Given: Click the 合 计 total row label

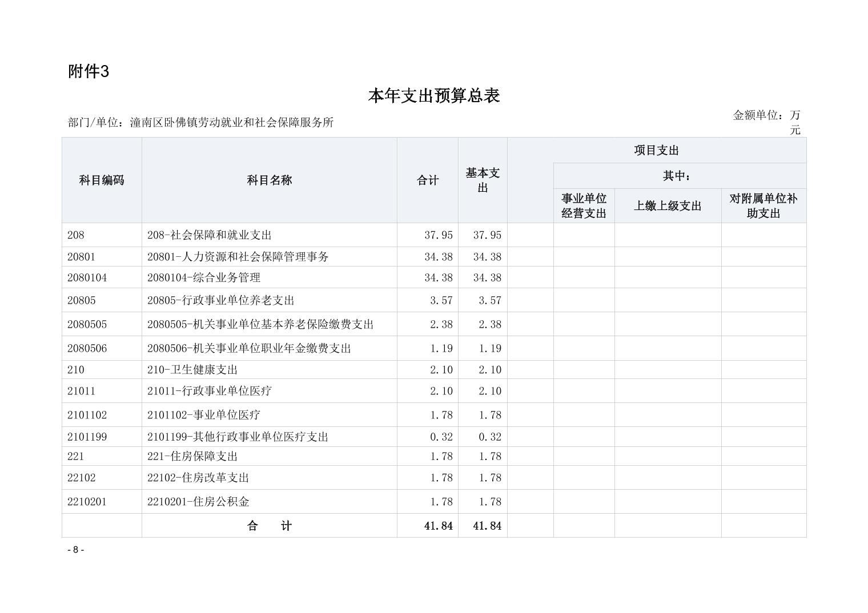Looking at the screenshot, I should [x=270, y=526].
